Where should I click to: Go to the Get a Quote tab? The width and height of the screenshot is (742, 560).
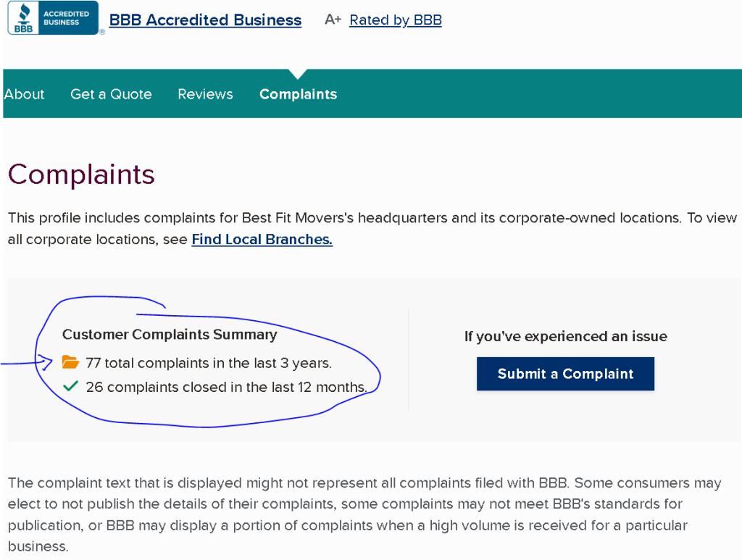(x=111, y=94)
